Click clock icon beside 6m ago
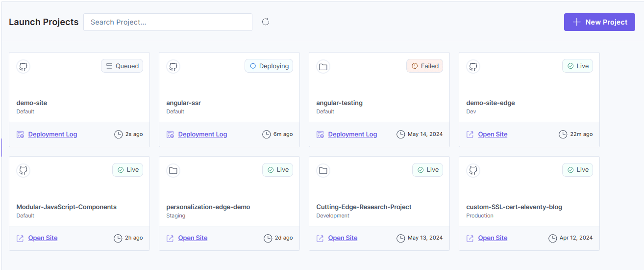 (x=266, y=135)
